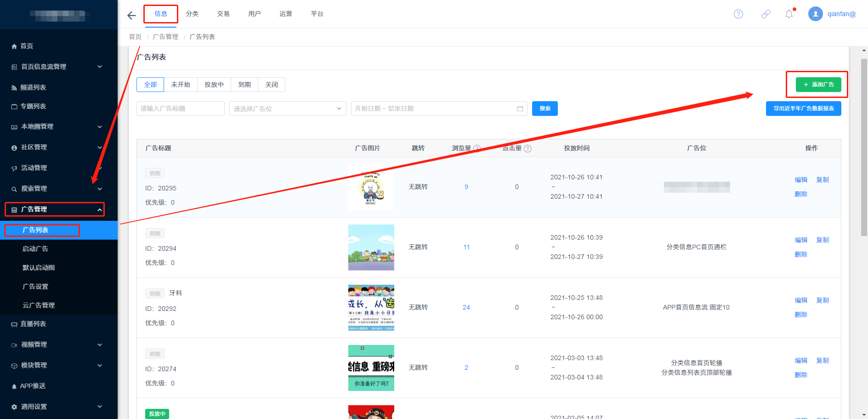Open 启动广告 submenu item
The height and width of the screenshot is (419, 868).
[x=59, y=249]
